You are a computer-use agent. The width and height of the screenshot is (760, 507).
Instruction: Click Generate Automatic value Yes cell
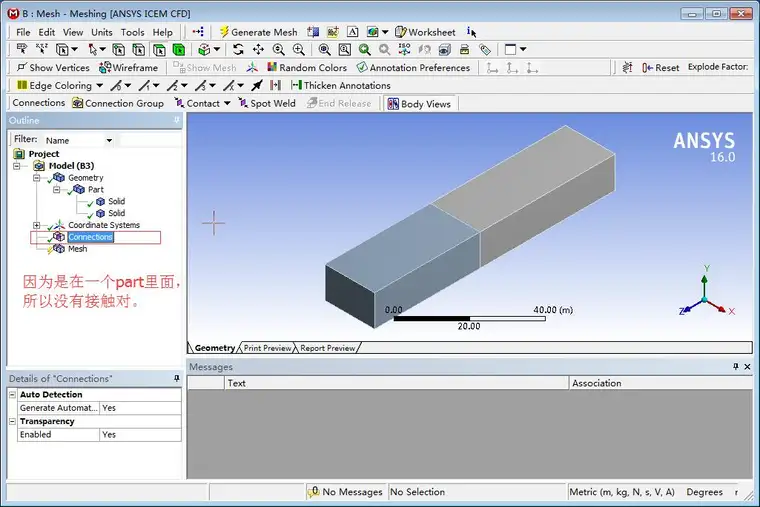140,408
